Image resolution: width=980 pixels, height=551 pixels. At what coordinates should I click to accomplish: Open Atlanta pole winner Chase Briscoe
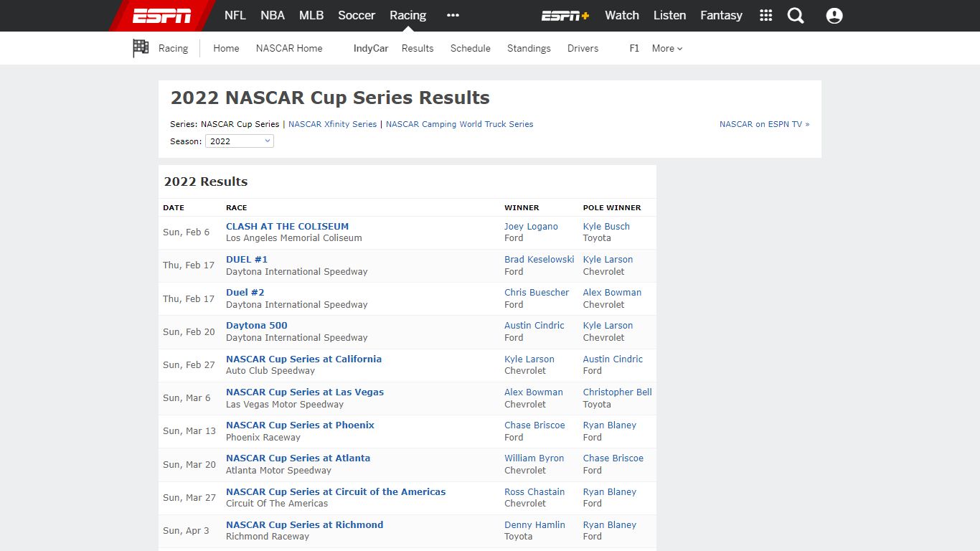pyautogui.click(x=613, y=458)
